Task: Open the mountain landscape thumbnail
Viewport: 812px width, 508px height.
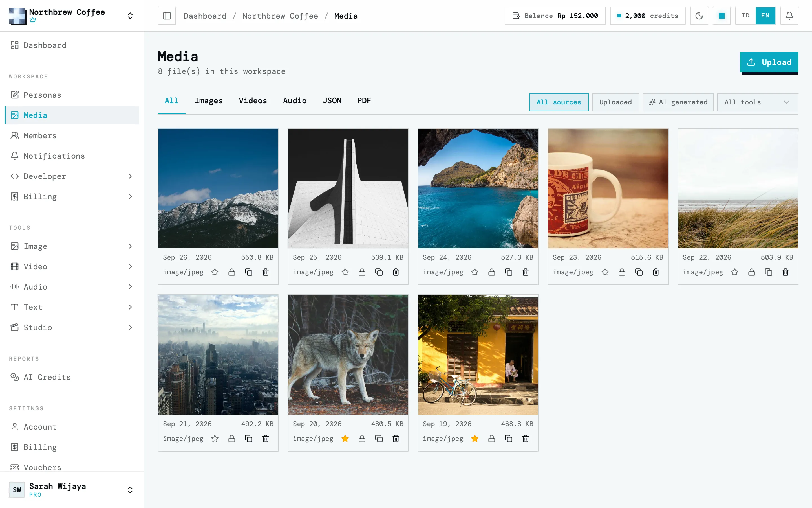Action: coord(218,189)
